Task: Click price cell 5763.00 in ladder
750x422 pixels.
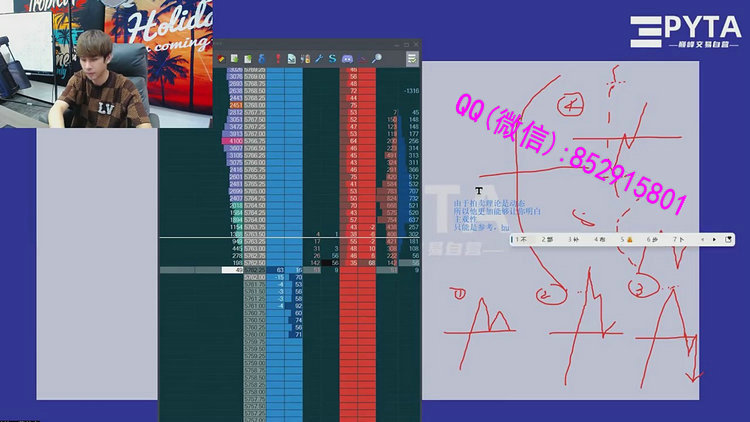Action: (x=255, y=249)
